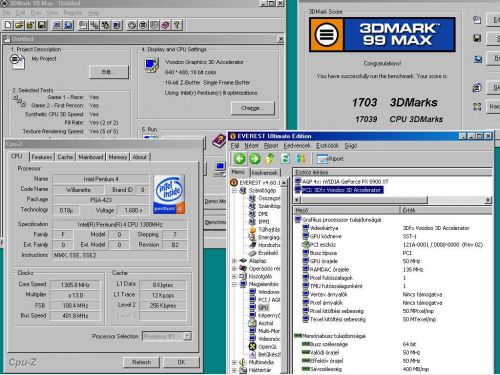Switch to Cache tab in CPU-Z
This screenshot has height=375, width=500.
tap(65, 157)
